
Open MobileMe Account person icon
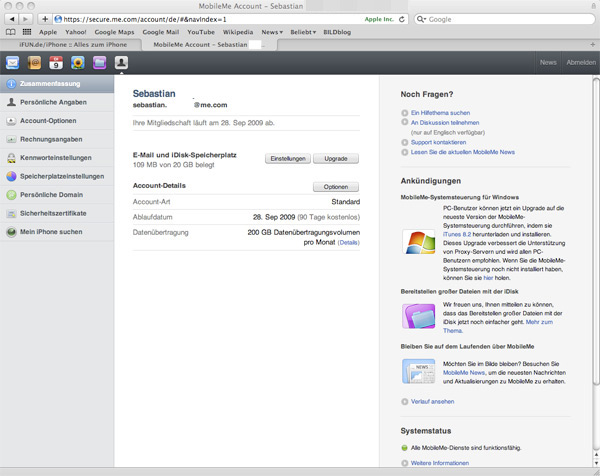[x=121, y=62]
